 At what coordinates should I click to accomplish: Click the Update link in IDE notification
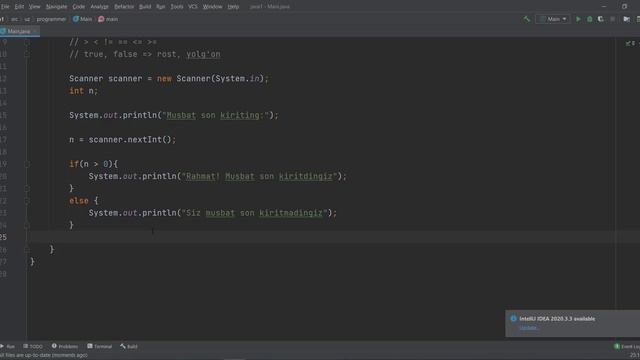click(529, 327)
